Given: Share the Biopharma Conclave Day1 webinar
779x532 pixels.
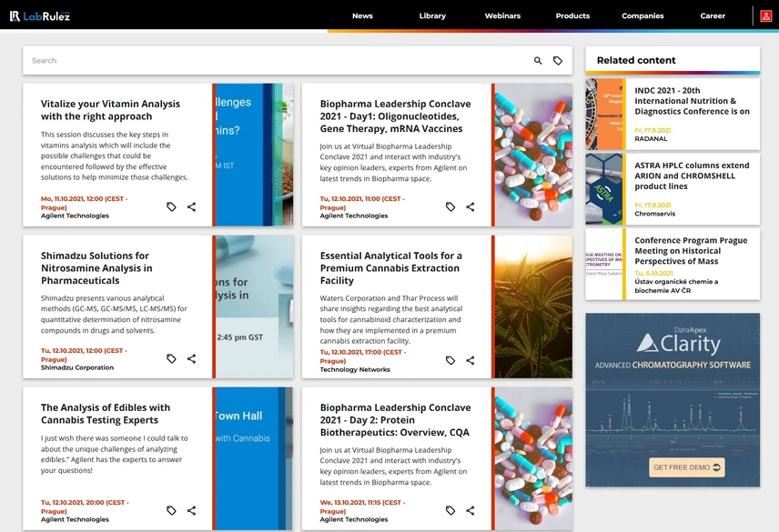Looking at the screenshot, I should 470,207.
